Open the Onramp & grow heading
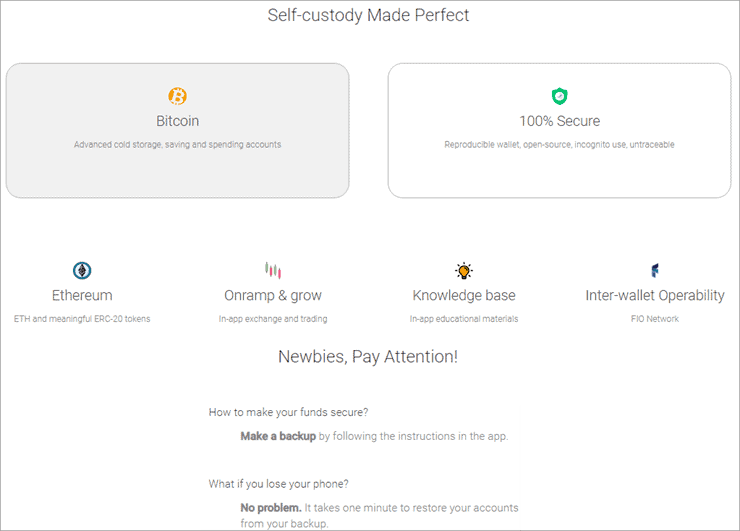Viewport: 740px width, 531px height. click(273, 295)
